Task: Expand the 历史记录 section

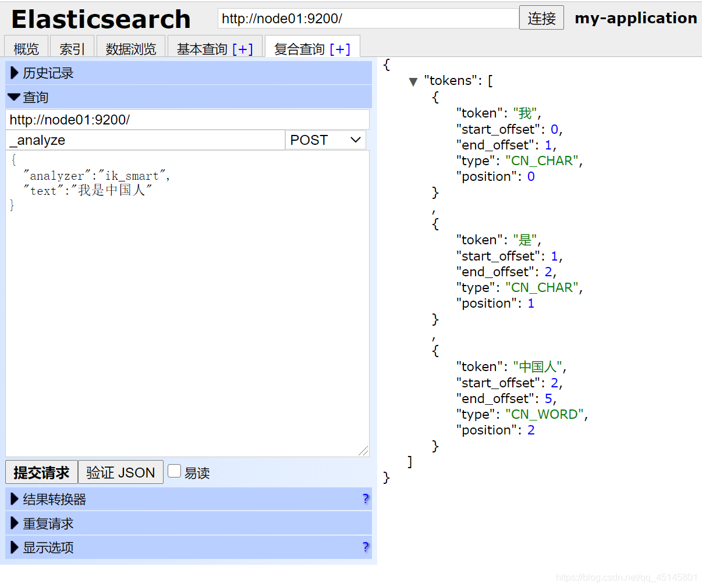Action: pos(189,73)
